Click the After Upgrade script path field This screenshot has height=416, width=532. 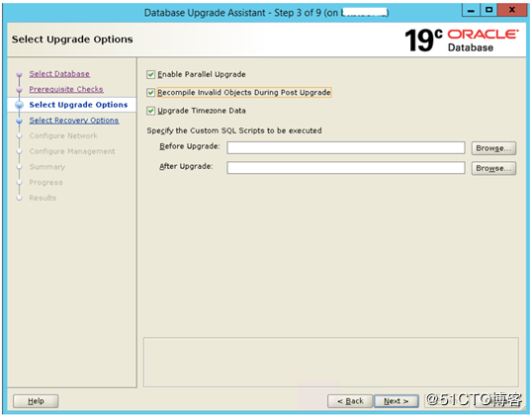pos(346,168)
